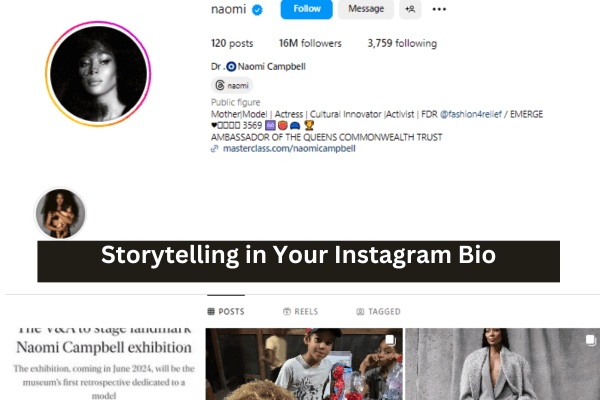Image resolution: width=600 pixels, height=400 pixels.
Task: Switch to the TAGGED tab
Action: [378, 312]
